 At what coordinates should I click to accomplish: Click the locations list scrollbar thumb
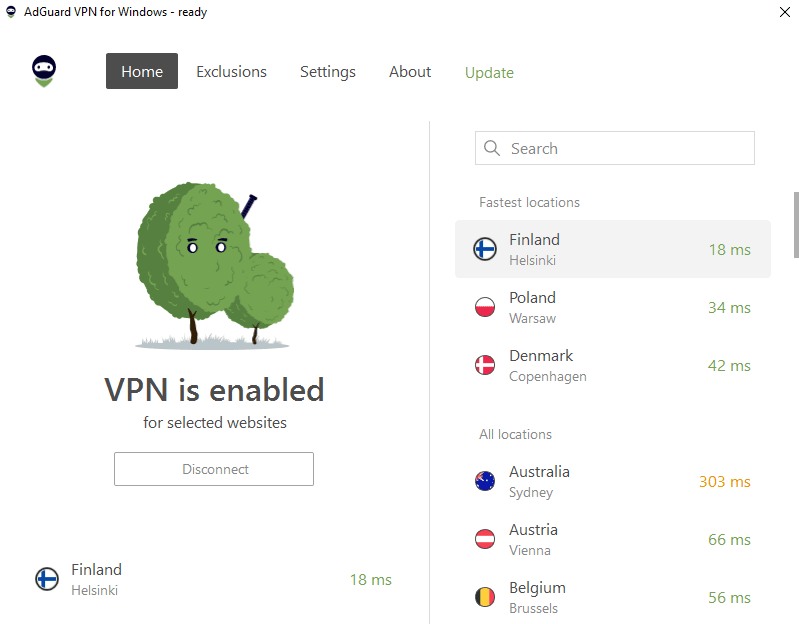pos(796,225)
